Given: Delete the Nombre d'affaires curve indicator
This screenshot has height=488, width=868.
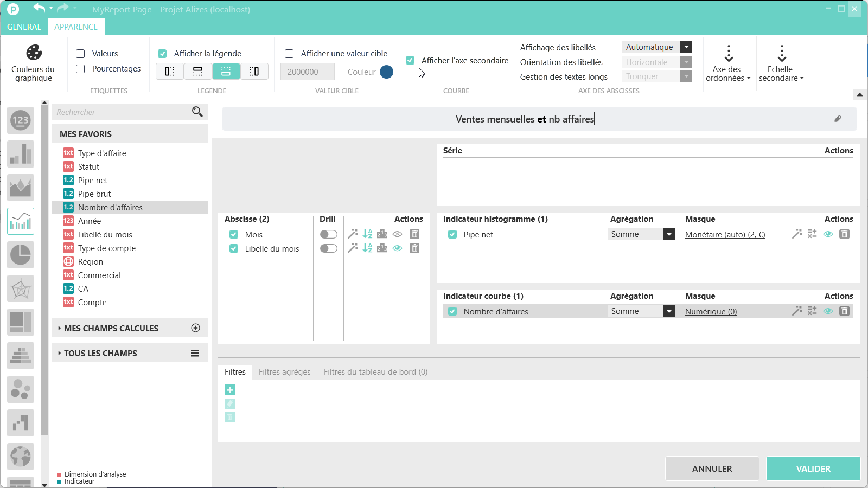Looking at the screenshot, I should [x=845, y=311].
